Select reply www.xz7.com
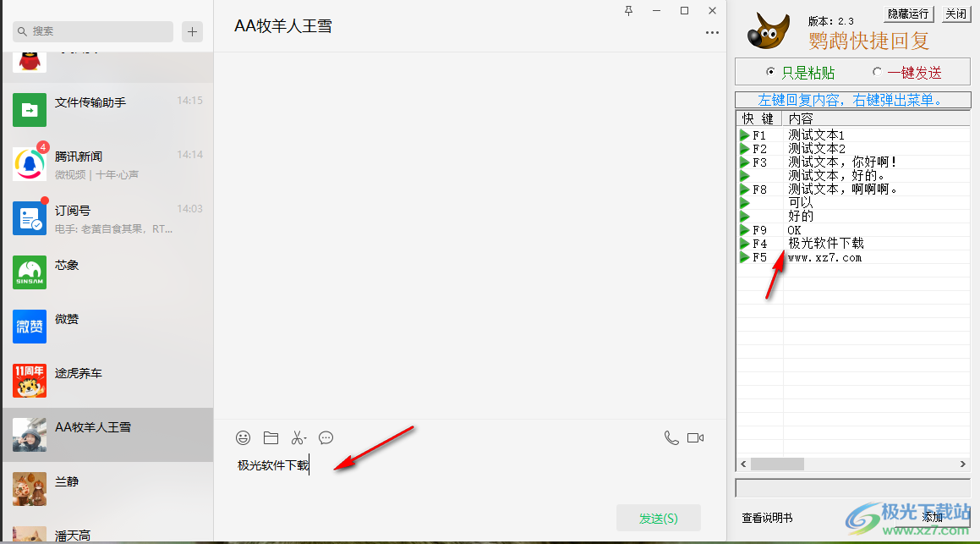This screenshot has height=544, width=980. [824, 258]
